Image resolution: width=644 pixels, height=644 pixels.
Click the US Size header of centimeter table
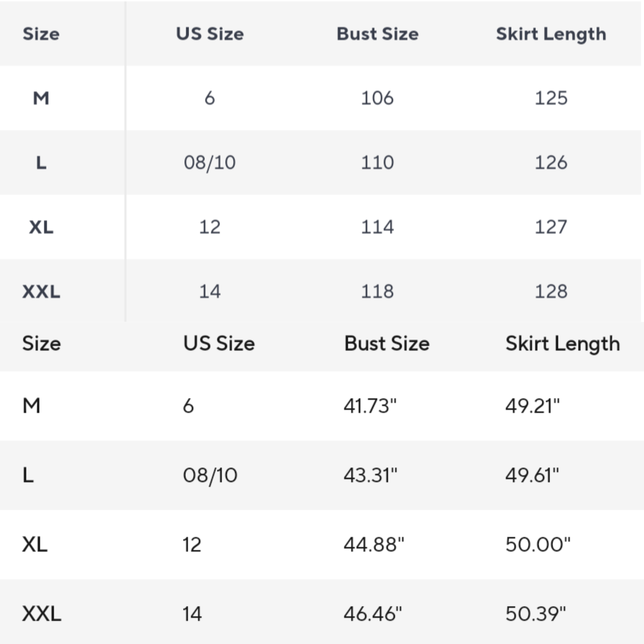210,34
